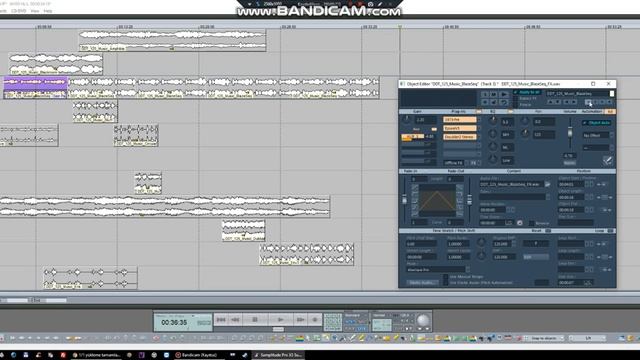640x360 pixels.
Task: Toggle the Freeze checkbox
Action: 516,104
